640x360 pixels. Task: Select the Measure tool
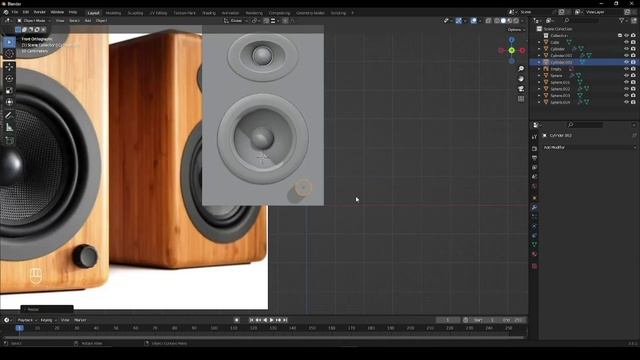tap(9, 127)
